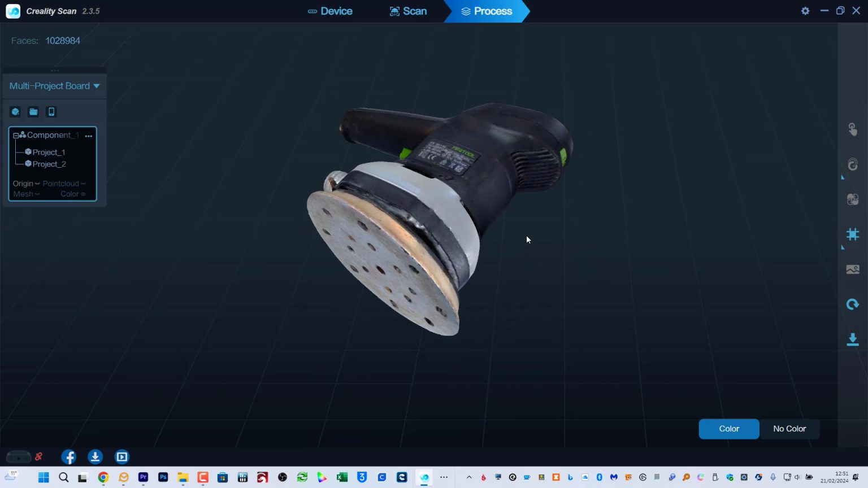This screenshot has width=868, height=488.
Task: Click the scanner device status icon
Action: 19,456
